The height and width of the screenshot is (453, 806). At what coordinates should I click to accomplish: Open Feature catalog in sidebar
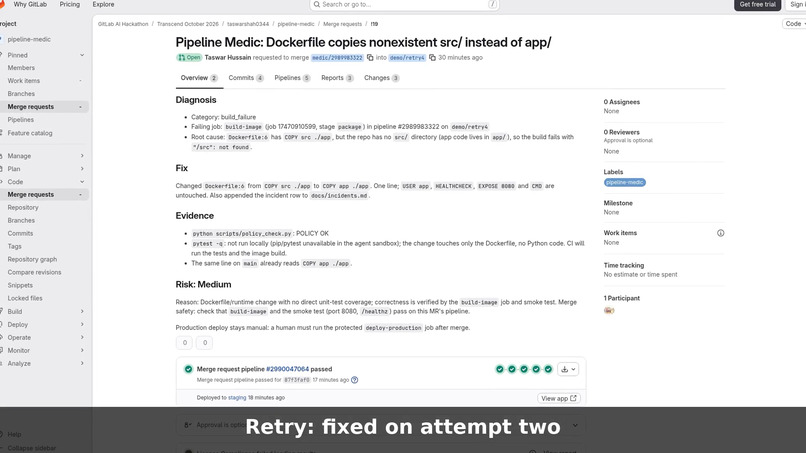coord(30,133)
